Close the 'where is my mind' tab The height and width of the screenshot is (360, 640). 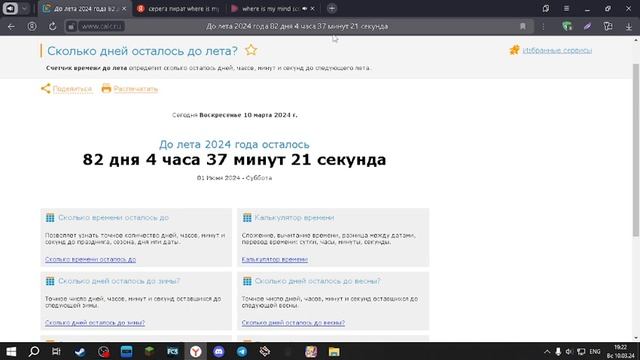[313, 8]
